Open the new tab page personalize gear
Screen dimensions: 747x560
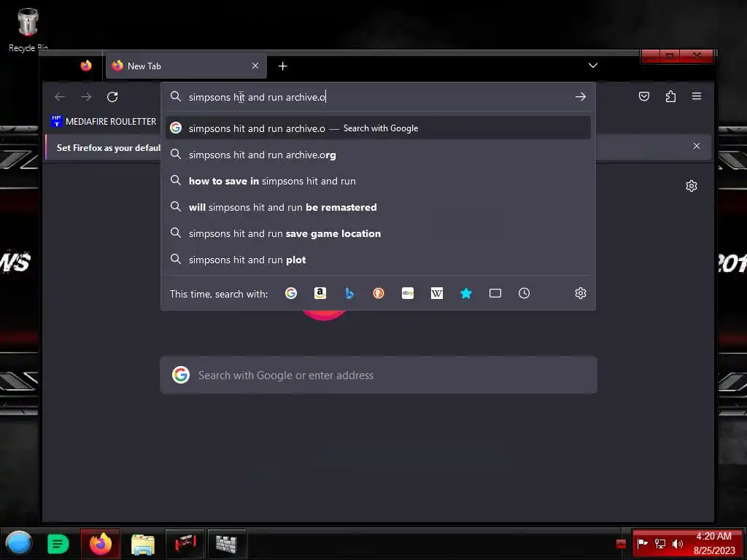click(692, 186)
